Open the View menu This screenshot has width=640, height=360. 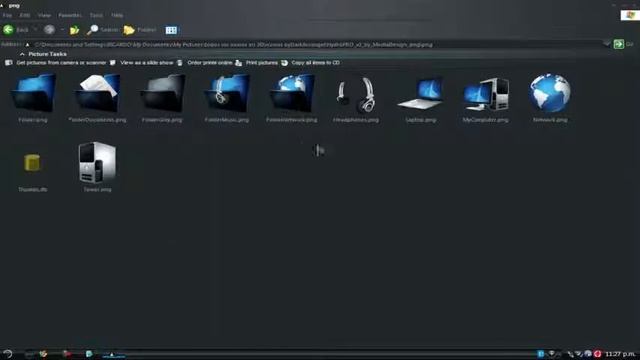click(44, 15)
